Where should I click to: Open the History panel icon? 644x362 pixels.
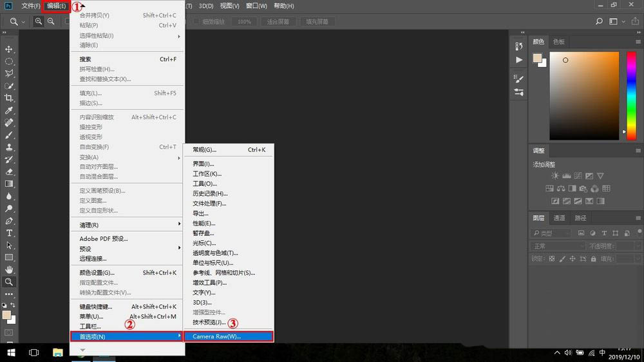click(518, 46)
